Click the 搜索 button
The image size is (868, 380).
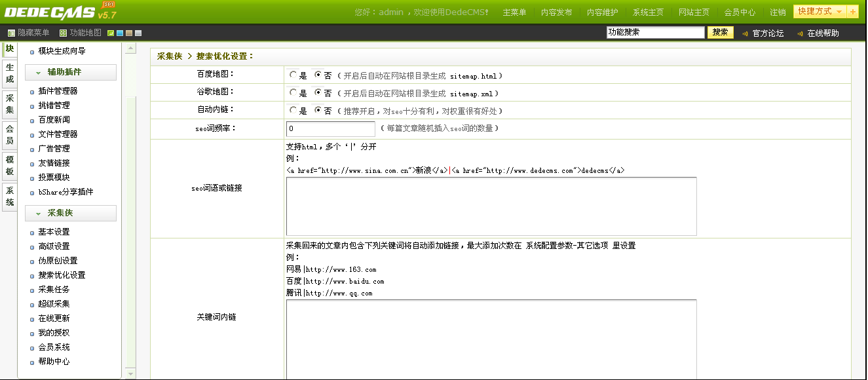[x=720, y=32]
